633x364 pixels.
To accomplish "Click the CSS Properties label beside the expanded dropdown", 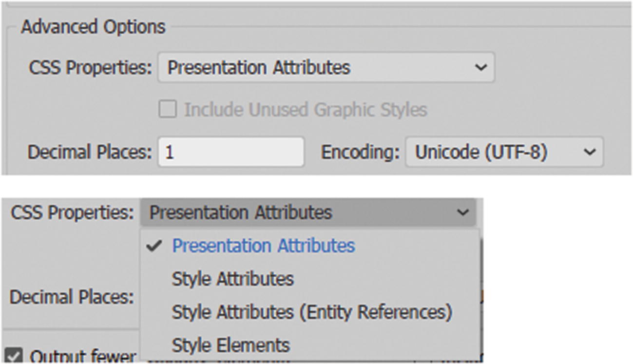I will (x=72, y=212).
